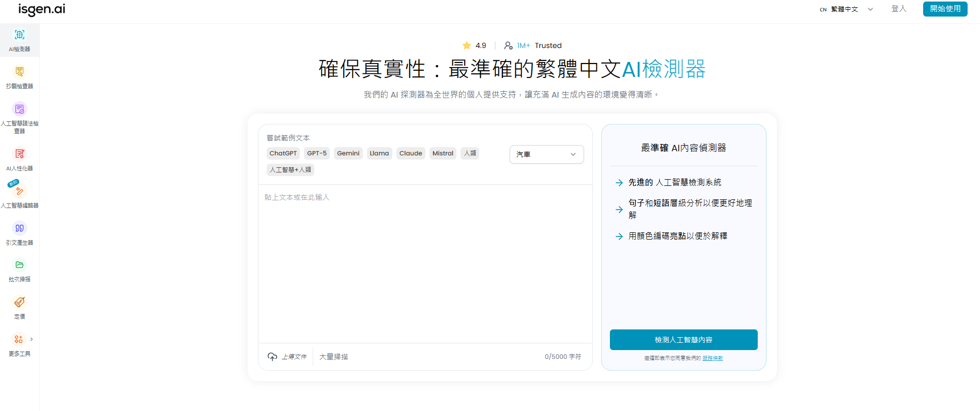Viewport: 980px width, 411px height.
Task: Select the 人工智慧+人類 sample chip
Action: click(x=290, y=170)
